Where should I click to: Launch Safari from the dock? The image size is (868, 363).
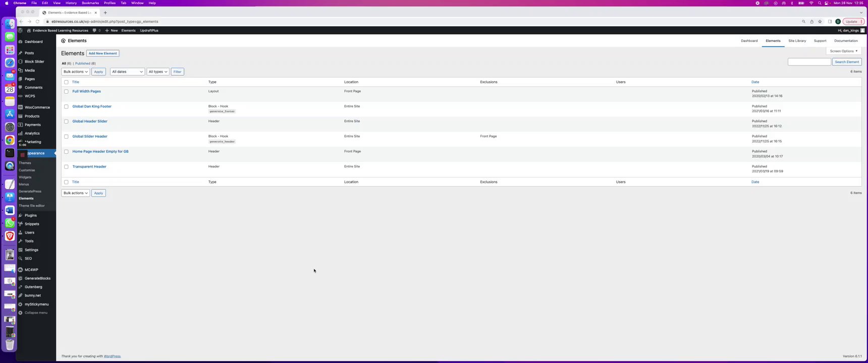tap(10, 63)
